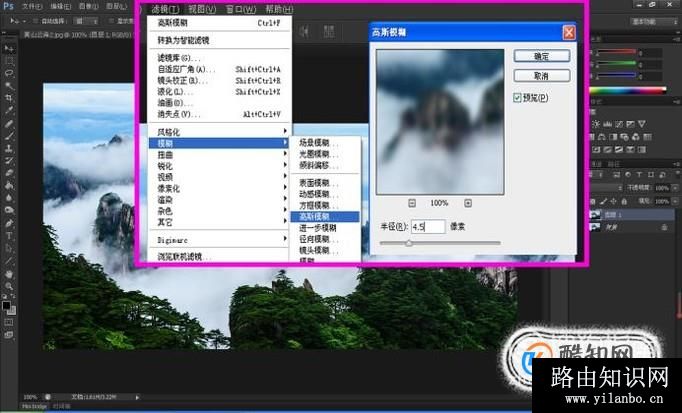The width and height of the screenshot is (682, 413).
Task: Select the Eraser tool
Action: point(9,173)
